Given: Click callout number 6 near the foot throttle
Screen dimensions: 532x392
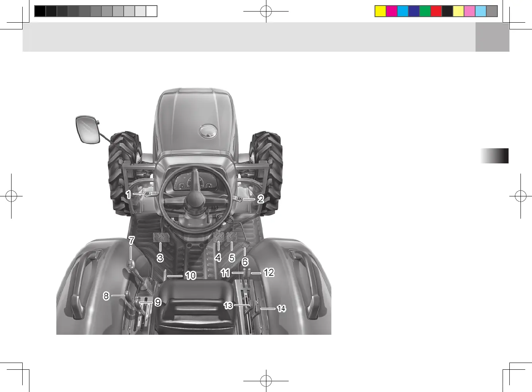Looking at the screenshot, I should point(245,262).
